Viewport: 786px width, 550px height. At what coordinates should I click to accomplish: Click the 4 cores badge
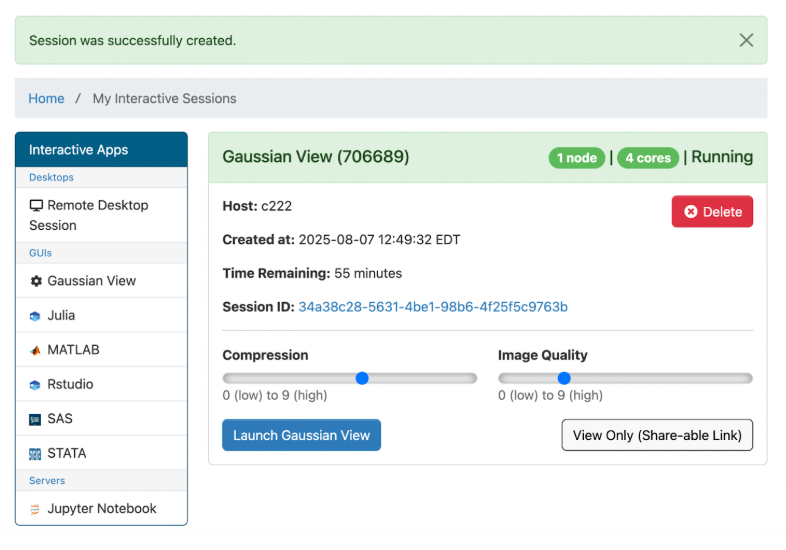pyautogui.click(x=648, y=158)
